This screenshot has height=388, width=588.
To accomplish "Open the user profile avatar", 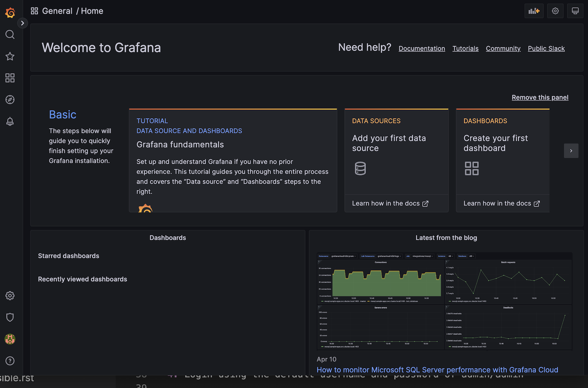I will click(x=10, y=339).
